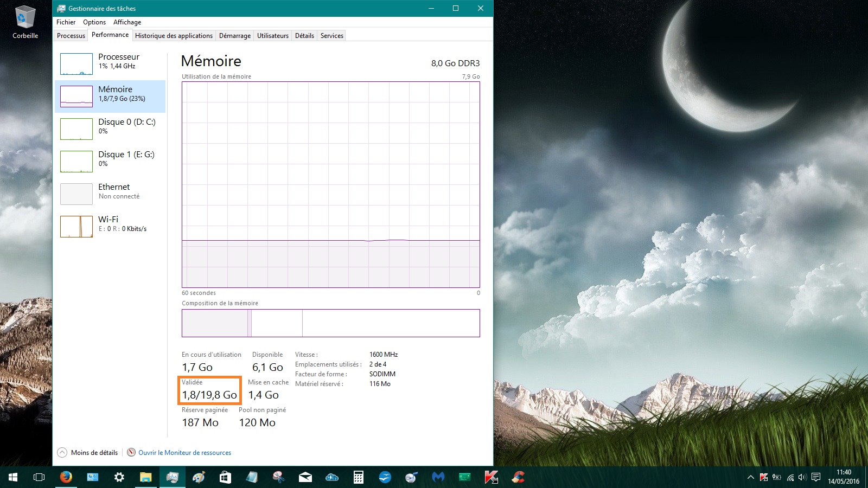Click the 1600 MHz speed value

coord(384,355)
